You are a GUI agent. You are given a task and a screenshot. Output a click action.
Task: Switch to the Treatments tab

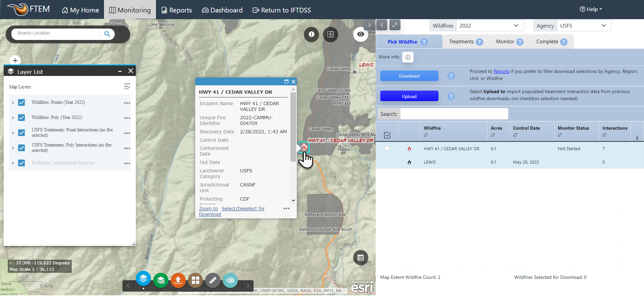point(466,42)
